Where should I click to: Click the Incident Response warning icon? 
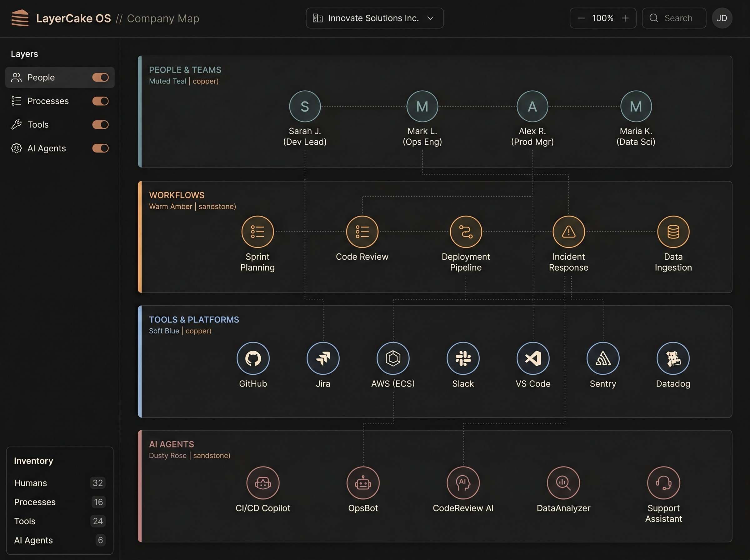click(x=569, y=232)
